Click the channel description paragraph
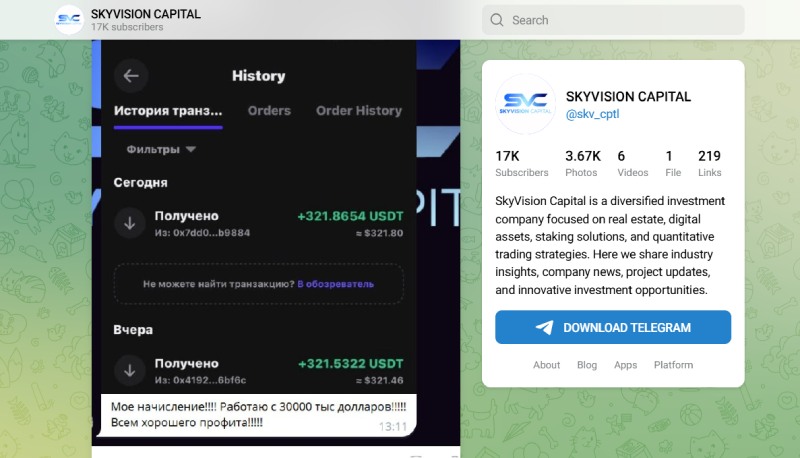 pyautogui.click(x=610, y=245)
